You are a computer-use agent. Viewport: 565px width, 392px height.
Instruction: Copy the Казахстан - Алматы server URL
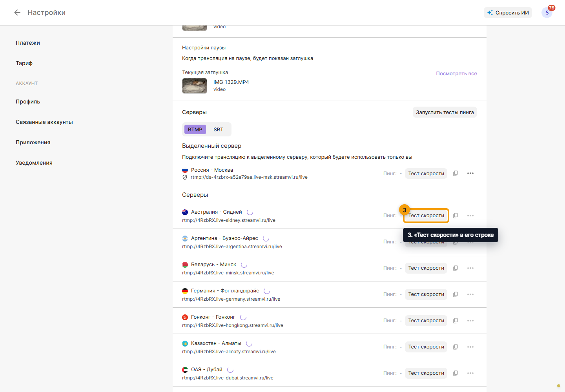(456, 347)
